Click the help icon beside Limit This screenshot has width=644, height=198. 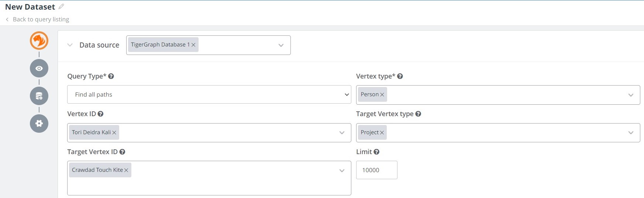[376, 152]
